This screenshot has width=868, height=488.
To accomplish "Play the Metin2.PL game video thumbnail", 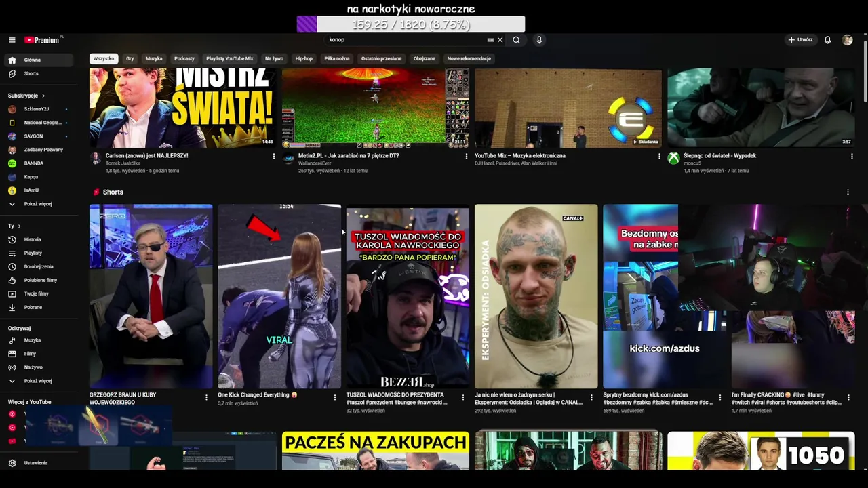I will click(375, 108).
